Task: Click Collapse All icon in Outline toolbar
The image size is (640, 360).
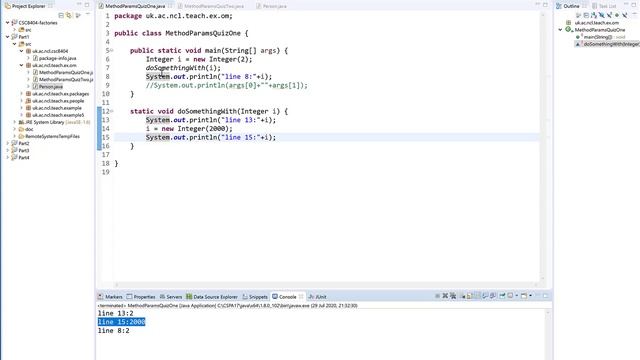Action: (x=586, y=15)
